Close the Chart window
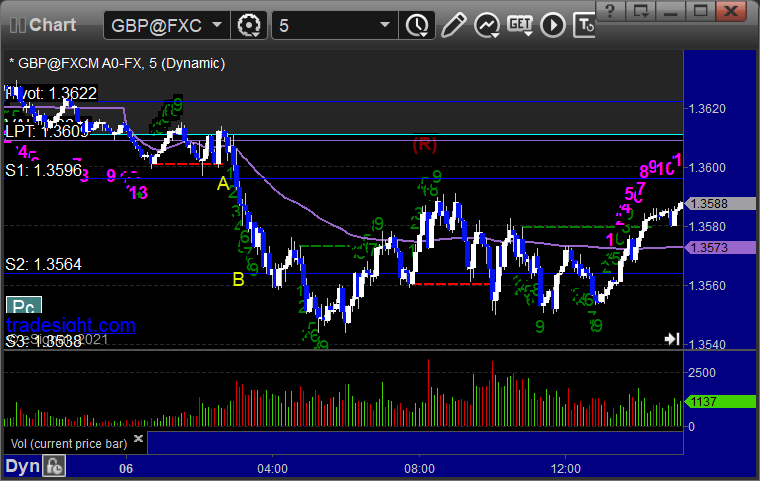Screen dimensions: 760x481 click(x=731, y=11)
